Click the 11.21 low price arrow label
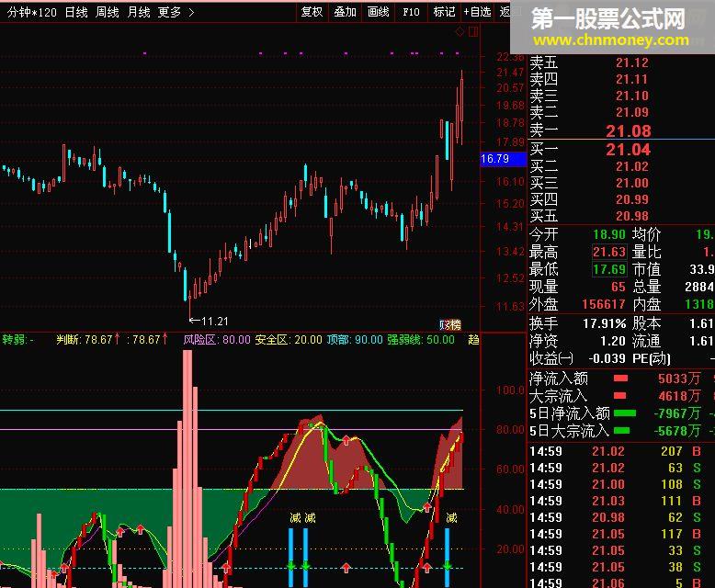 point(209,321)
